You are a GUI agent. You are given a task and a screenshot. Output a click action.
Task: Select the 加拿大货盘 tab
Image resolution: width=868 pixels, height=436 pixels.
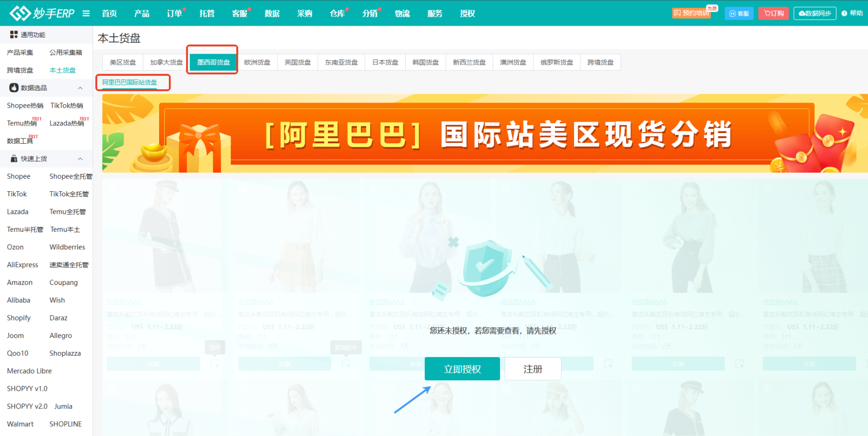click(166, 62)
